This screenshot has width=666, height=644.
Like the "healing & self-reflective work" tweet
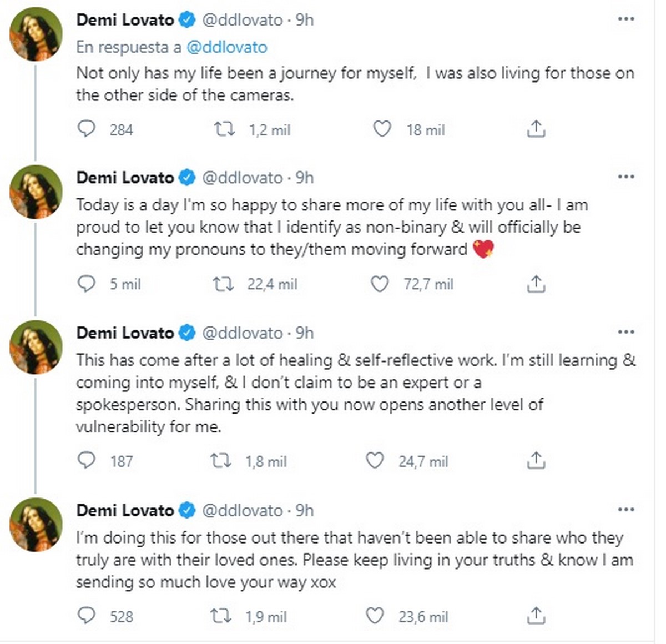375,461
